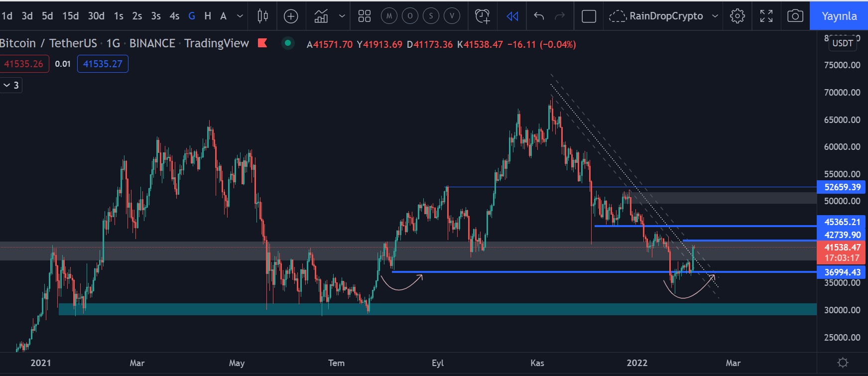Click the 30000.00 price scale value
This screenshot has height=376, width=868.
click(842, 310)
